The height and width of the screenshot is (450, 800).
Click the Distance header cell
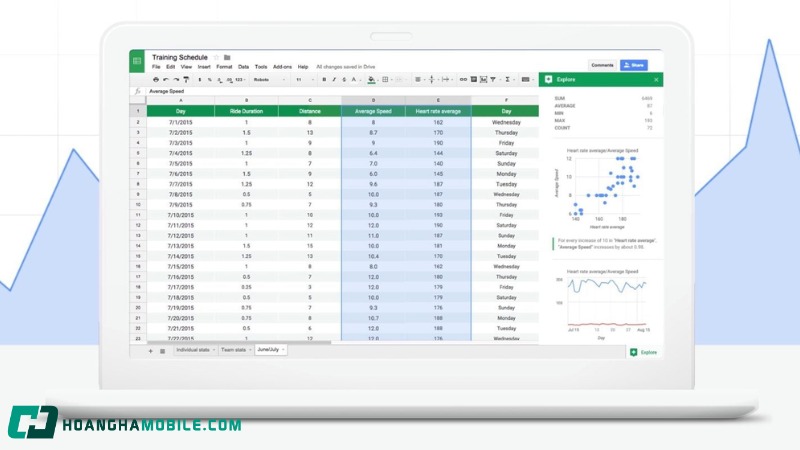click(x=310, y=111)
